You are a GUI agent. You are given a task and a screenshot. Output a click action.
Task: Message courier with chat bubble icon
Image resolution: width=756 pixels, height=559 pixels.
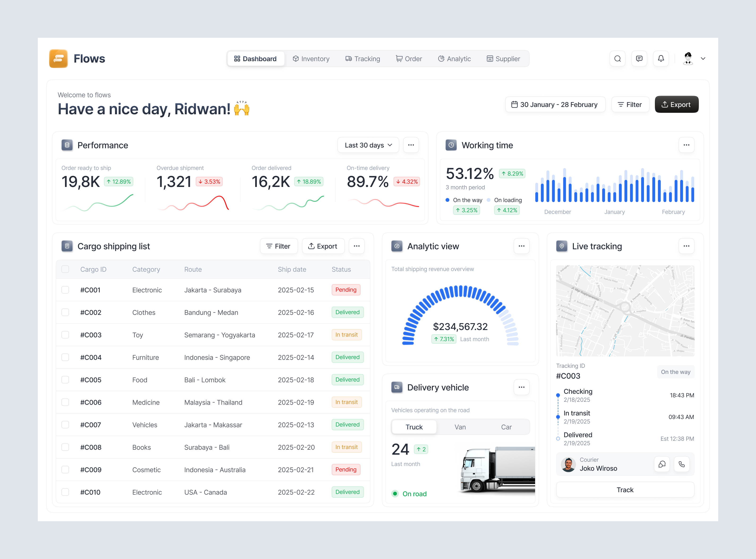(661, 464)
